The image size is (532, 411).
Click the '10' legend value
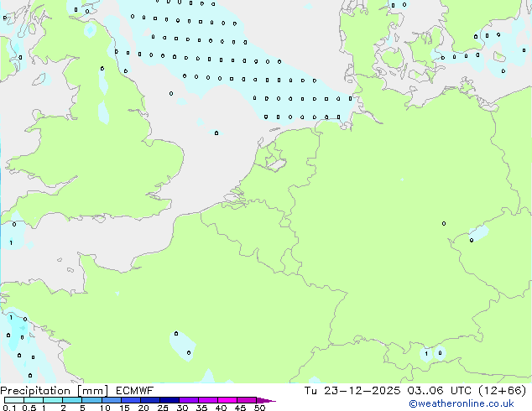pyautogui.click(x=105, y=408)
